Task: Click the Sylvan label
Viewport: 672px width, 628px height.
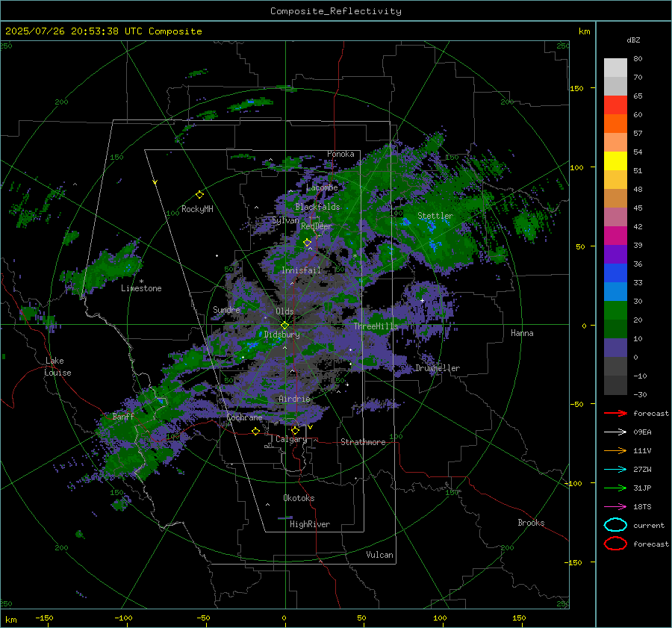Action: click(285, 220)
